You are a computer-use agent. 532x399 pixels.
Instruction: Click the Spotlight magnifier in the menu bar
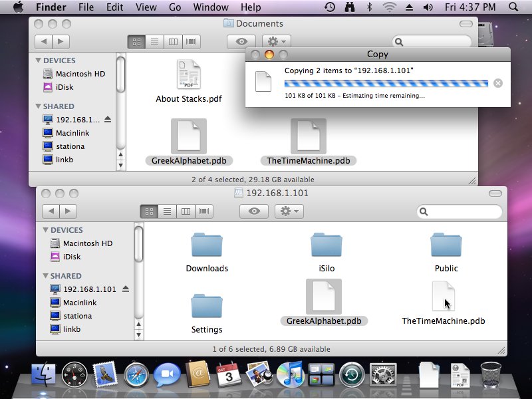click(513, 7)
